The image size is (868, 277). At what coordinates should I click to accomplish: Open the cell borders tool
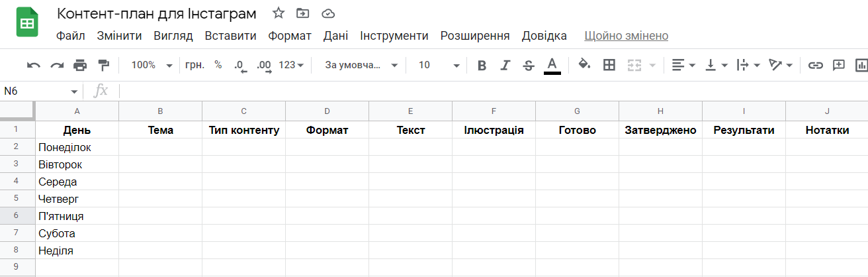[x=609, y=65]
